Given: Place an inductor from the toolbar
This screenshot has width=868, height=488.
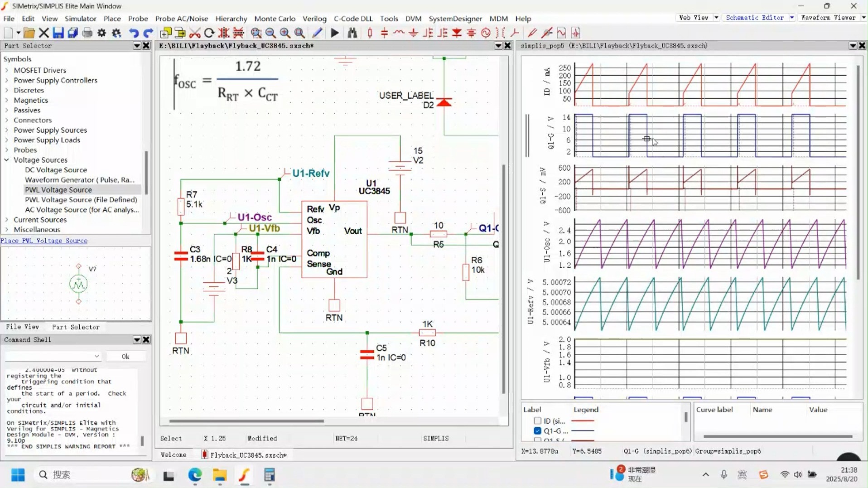Looking at the screenshot, I should (x=399, y=33).
